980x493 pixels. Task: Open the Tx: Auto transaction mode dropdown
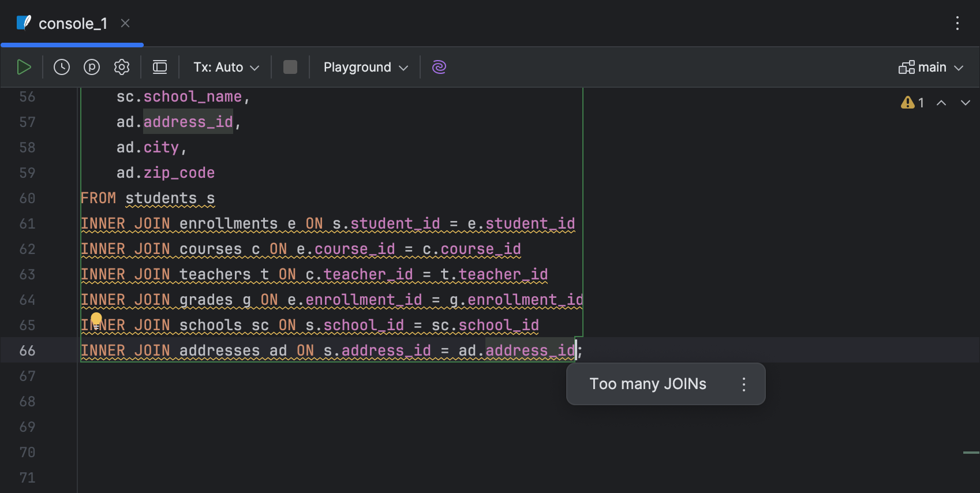pyautogui.click(x=226, y=67)
